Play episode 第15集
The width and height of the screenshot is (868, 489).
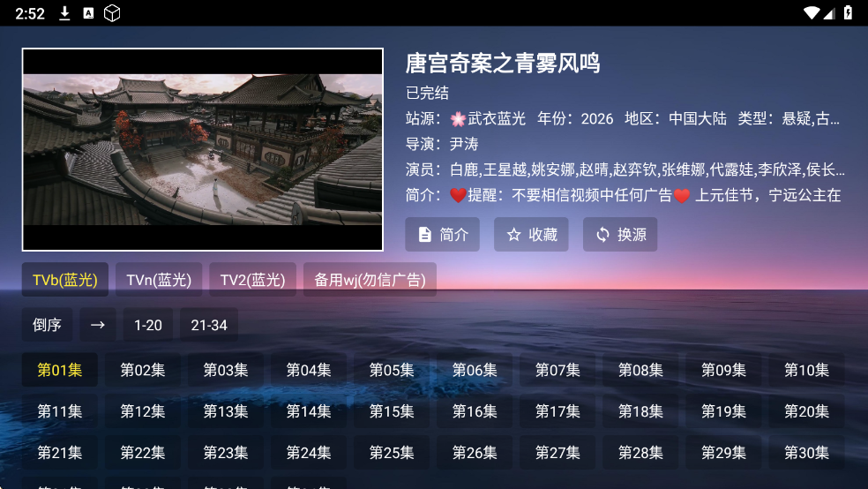point(392,411)
